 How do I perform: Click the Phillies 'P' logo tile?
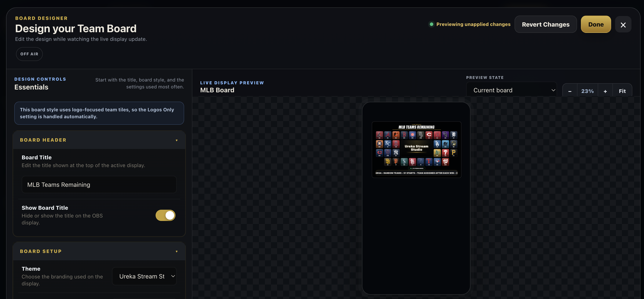pyautogui.click(x=445, y=153)
